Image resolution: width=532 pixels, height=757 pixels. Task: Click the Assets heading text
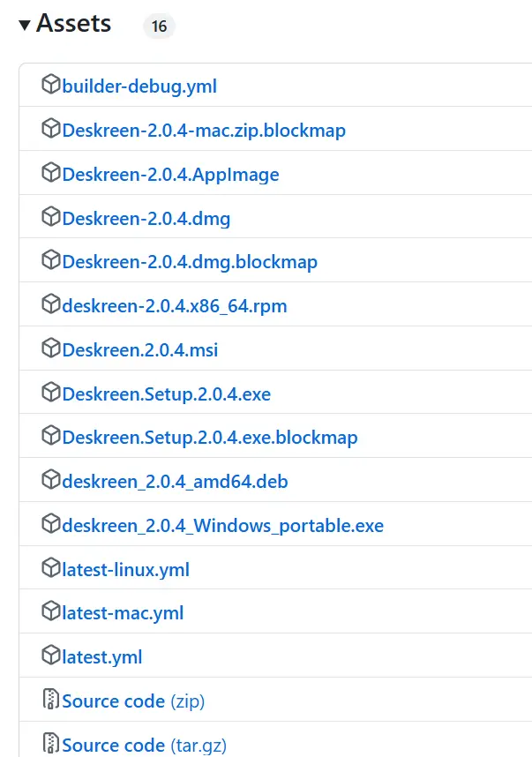74,24
